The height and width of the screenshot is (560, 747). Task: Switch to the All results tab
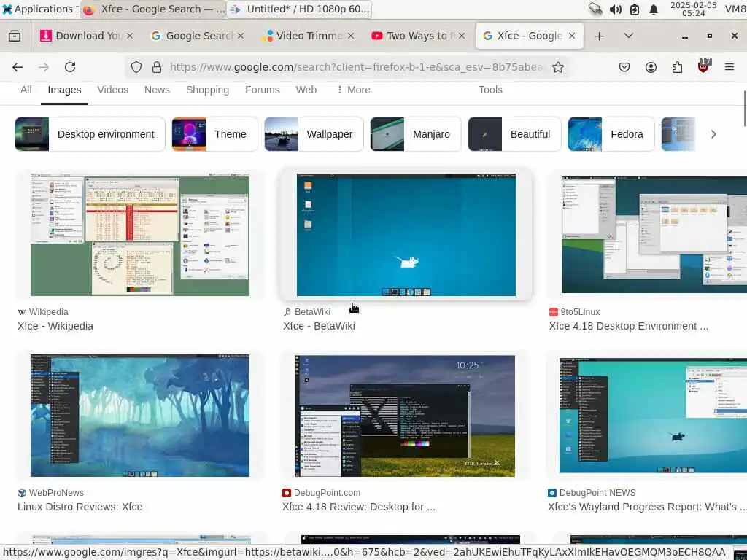coord(26,90)
